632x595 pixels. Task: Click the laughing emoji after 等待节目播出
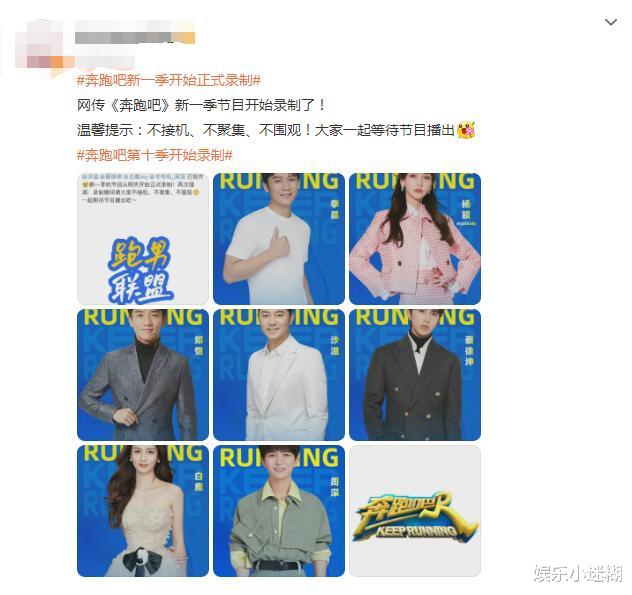click(466, 130)
